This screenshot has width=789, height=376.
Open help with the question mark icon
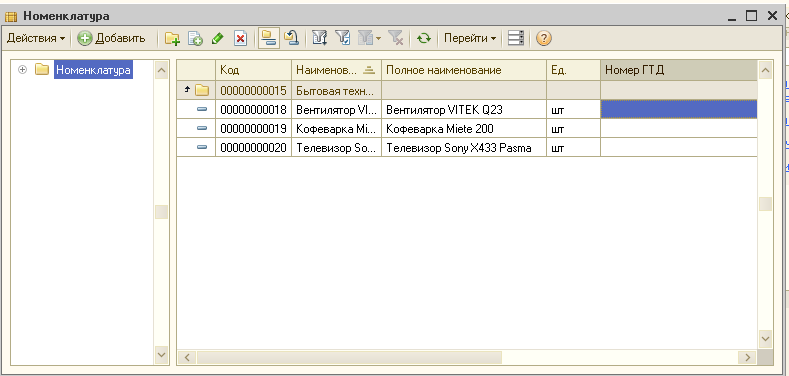pyautogui.click(x=543, y=38)
